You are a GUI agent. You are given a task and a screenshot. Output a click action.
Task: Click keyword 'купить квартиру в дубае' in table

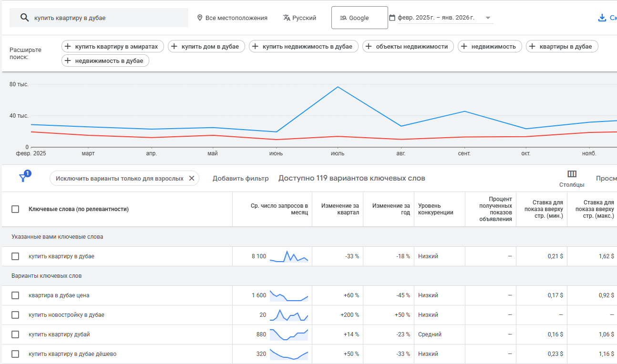62,256
